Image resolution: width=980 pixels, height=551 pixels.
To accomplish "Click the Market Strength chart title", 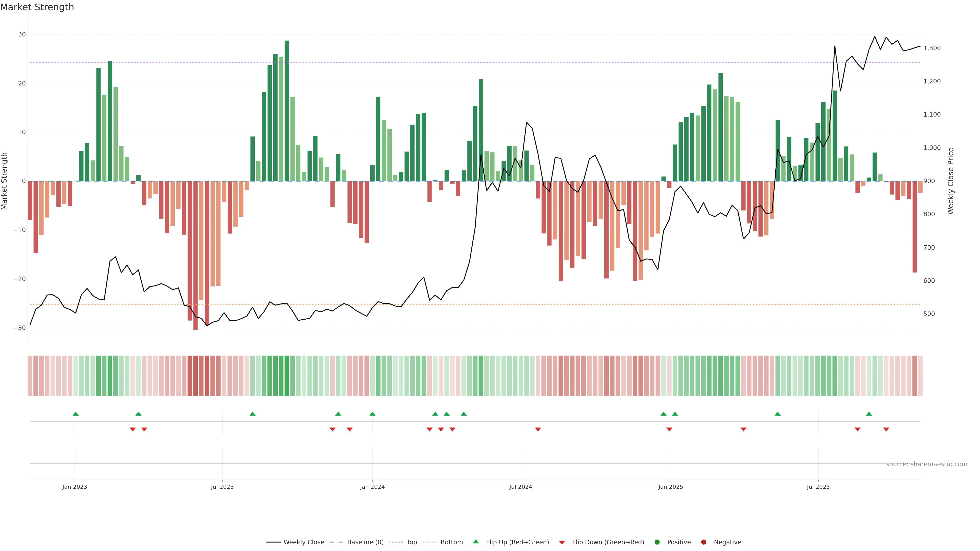I will [37, 7].
